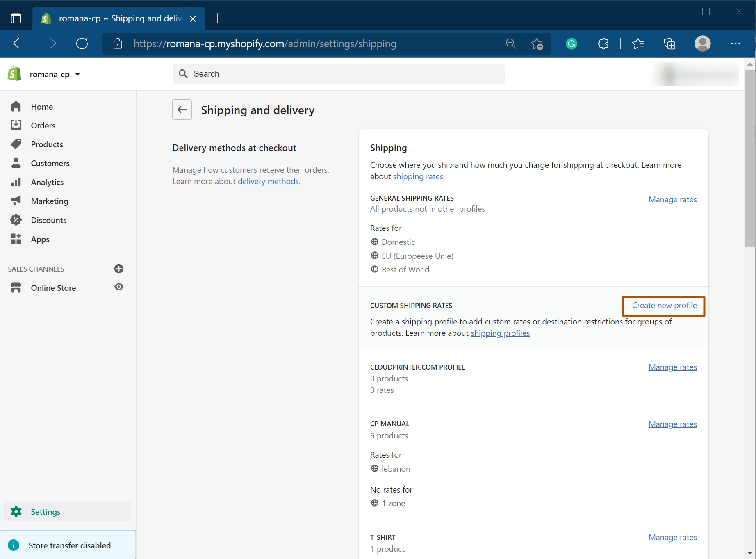
Task: Open the tab actions menu icon
Action: (16, 18)
